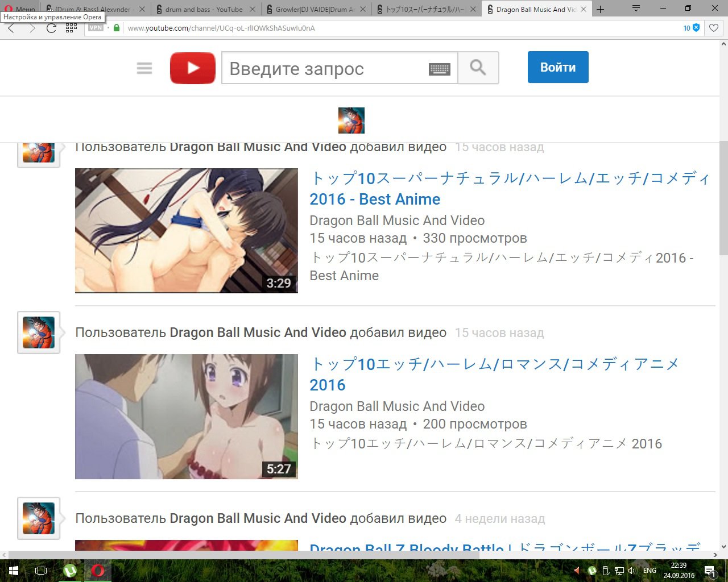Reload the current page
This screenshot has height=582, width=728.
click(51, 28)
